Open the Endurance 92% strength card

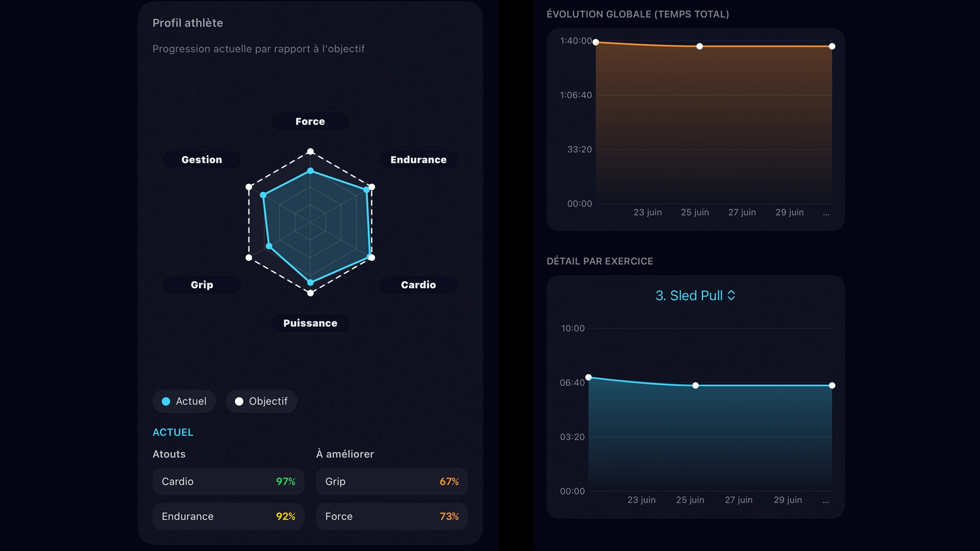pyautogui.click(x=229, y=516)
